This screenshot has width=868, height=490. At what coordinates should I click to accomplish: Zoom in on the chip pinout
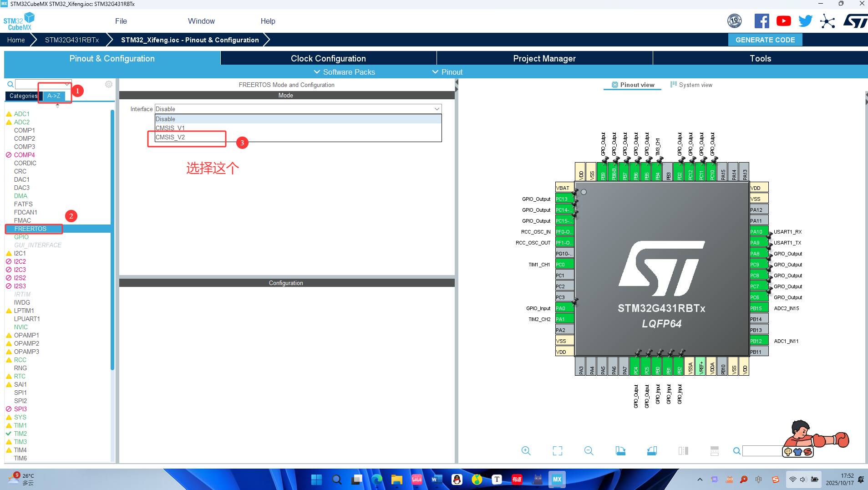(x=526, y=451)
